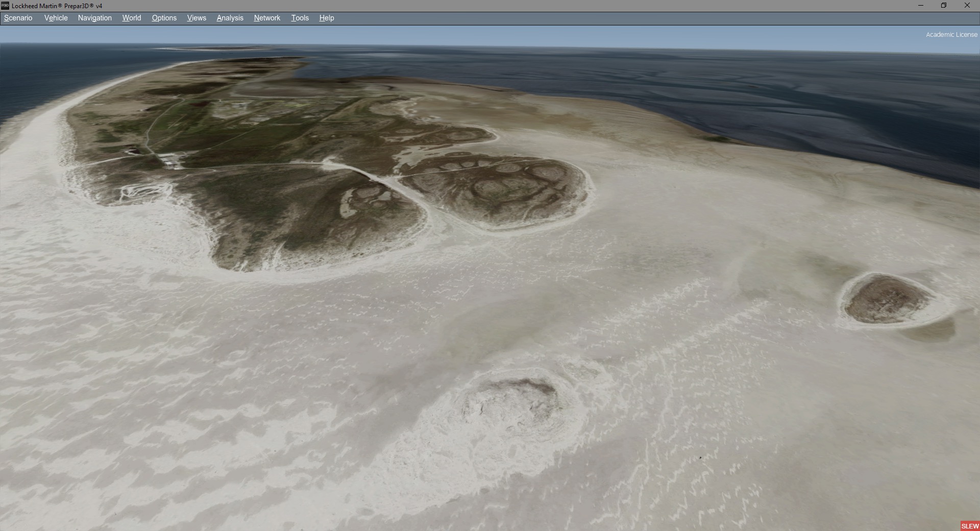Open the Tools menu
Viewport: 980px width, 531px height.
click(x=300, y=18)
